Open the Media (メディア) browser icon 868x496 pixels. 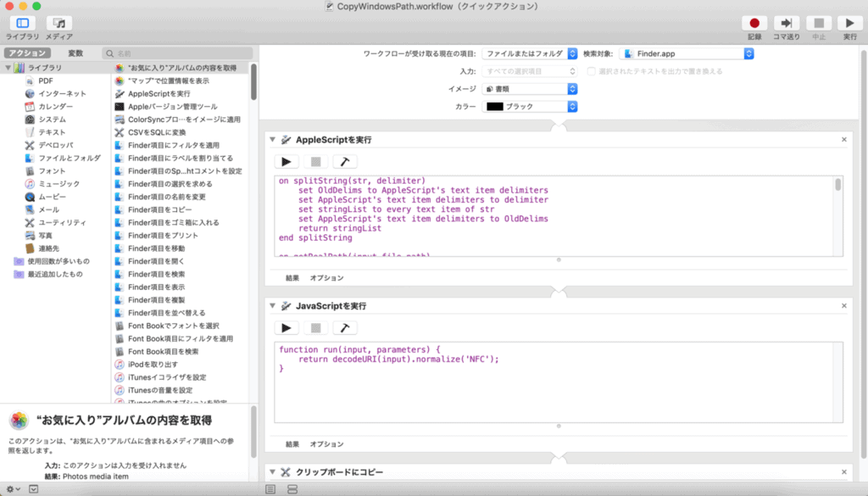click(58, 24)
